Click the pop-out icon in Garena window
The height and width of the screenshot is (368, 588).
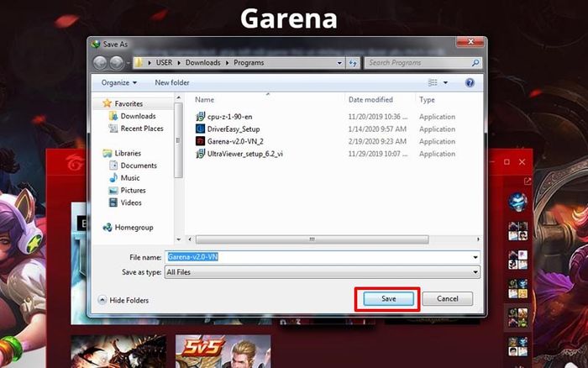coord(528,181)
